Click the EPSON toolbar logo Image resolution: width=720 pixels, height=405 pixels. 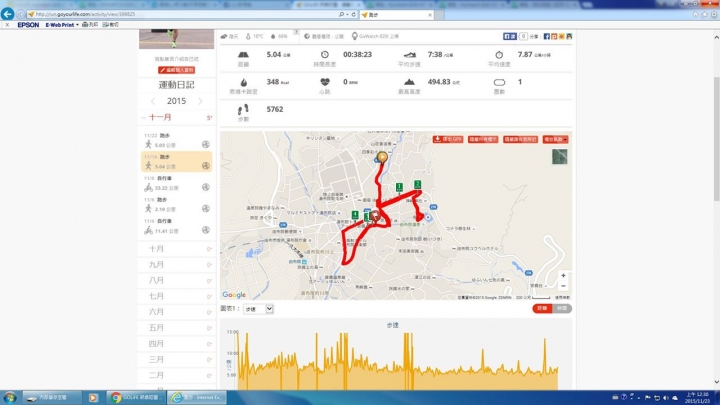coord(28,25)
